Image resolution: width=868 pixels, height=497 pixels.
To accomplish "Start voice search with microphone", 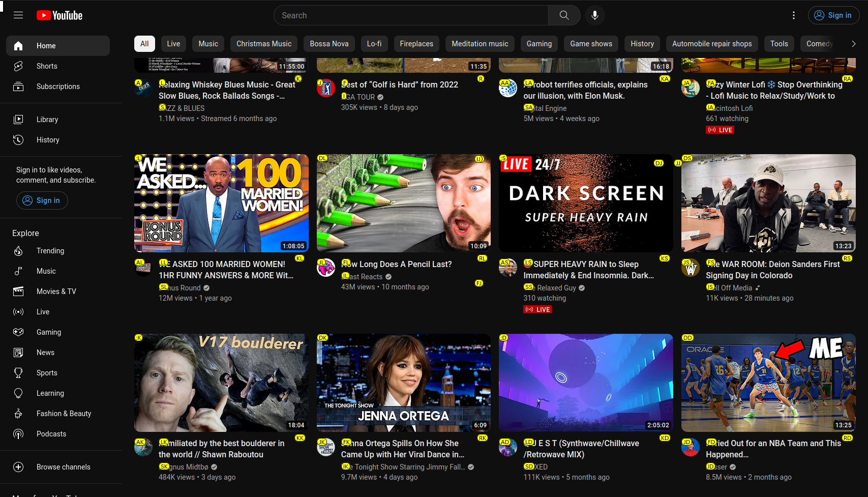I will coord(594,15).
